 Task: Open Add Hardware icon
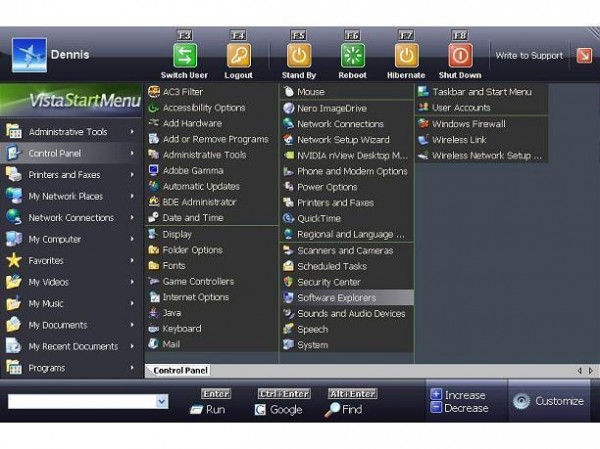pos(154,123)
